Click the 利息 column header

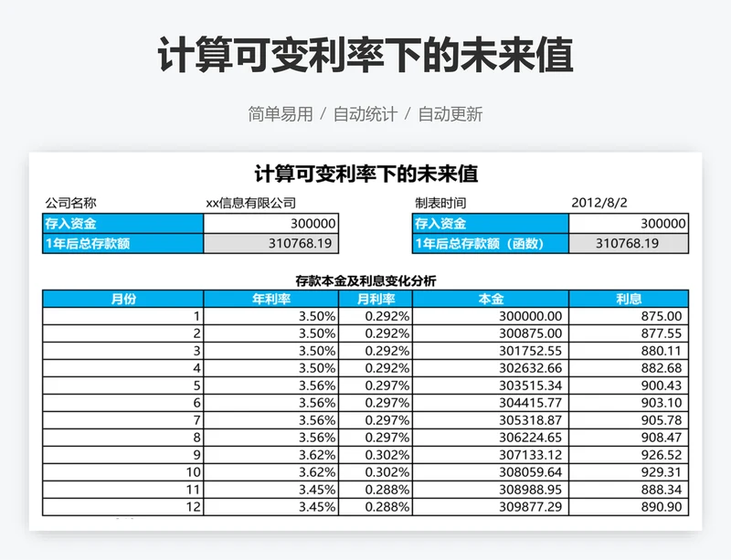tap(629, 299)
